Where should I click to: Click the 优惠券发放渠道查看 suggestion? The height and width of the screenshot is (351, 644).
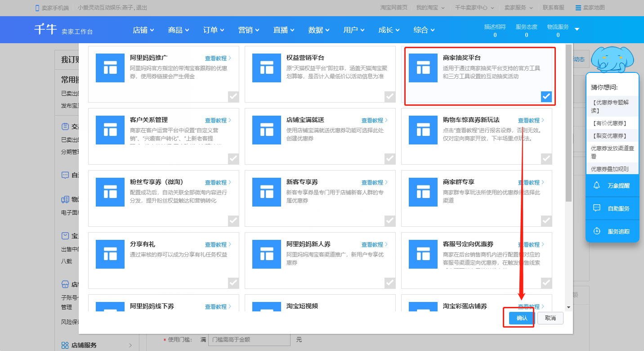[613, 152]
